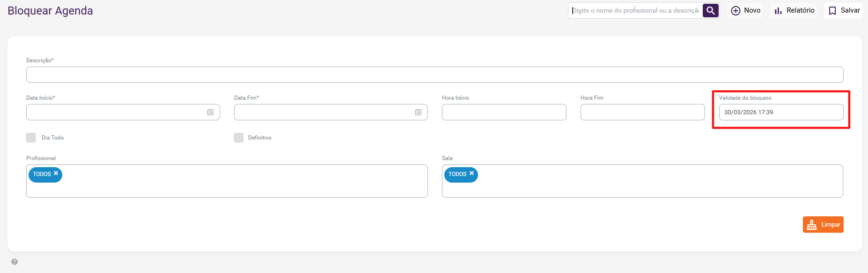The image size is (868, 273).
Task: Focus the professional search box
Action: coord(635,10)
